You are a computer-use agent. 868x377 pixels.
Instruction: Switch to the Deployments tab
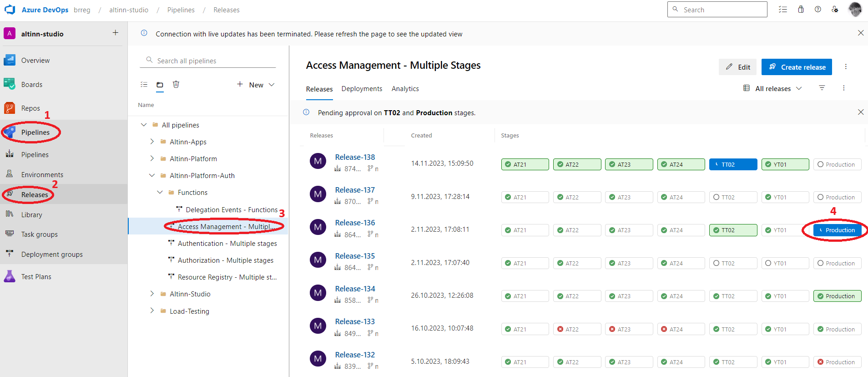pyautogui.click(x=362, y=89)
